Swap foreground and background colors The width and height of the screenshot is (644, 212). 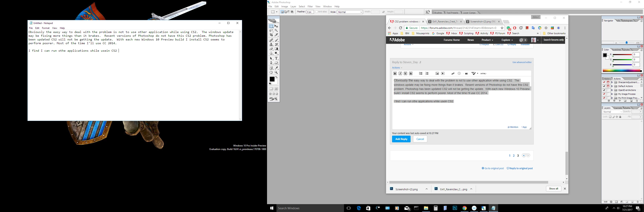click(276, 77)
